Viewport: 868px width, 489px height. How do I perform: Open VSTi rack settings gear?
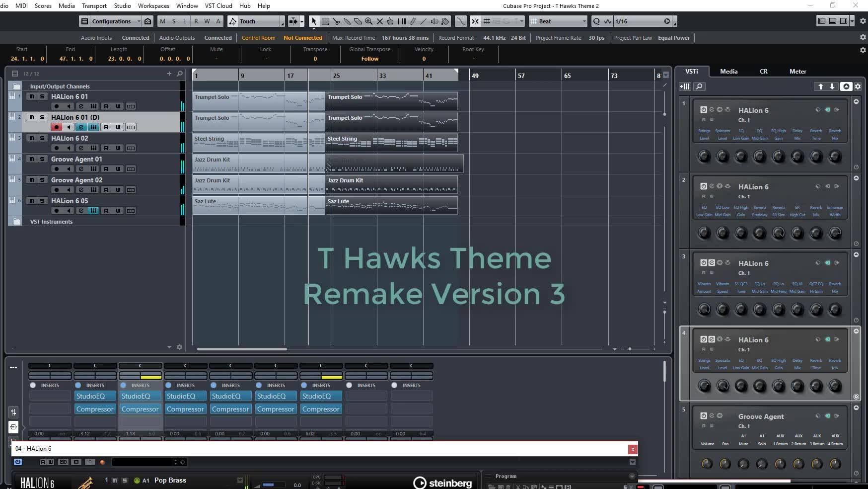click(858, 86)
